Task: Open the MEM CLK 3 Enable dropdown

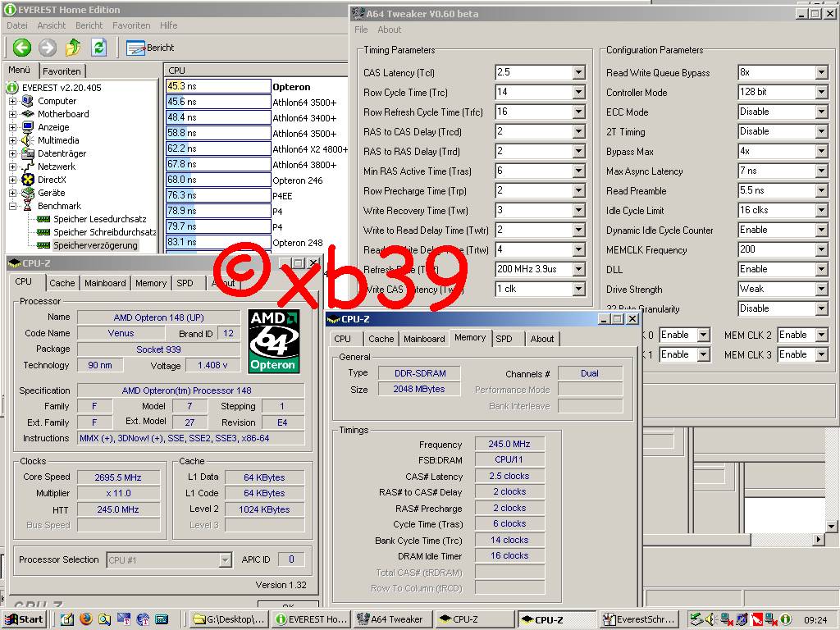Action: point(822,354)
